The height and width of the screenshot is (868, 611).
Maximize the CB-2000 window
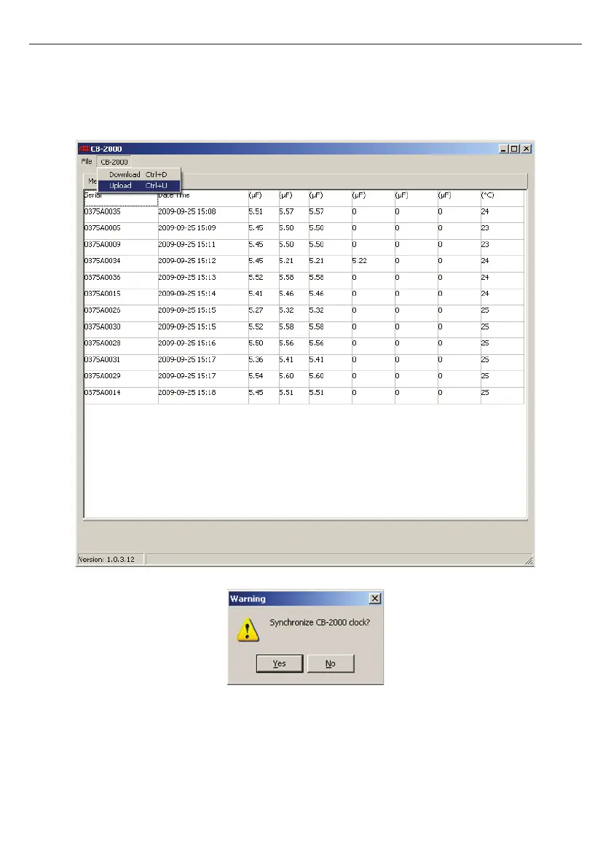[x=514, y=149]
